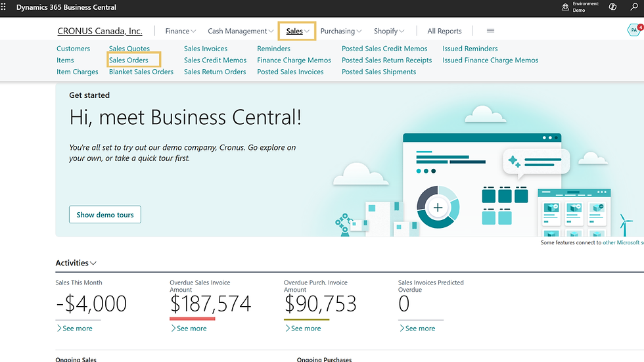This screenshot has height=362, width=644.
Task: Click the Ongoing Purchases heading
Action: pos(324,359)
